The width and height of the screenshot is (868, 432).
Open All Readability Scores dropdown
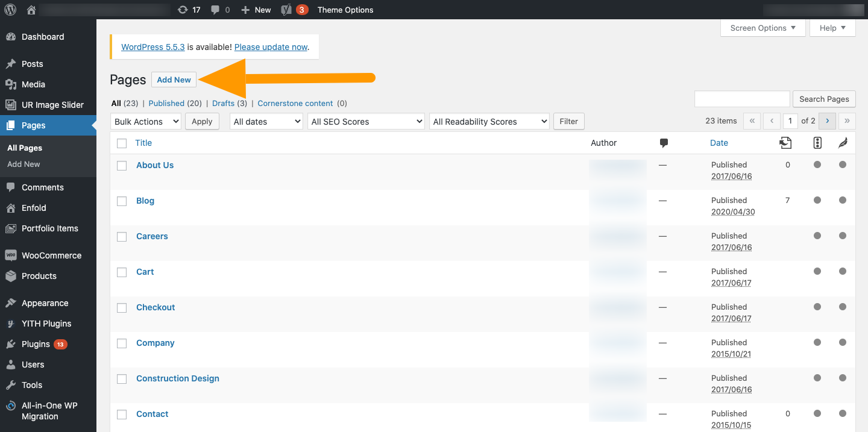pos(489,121)
